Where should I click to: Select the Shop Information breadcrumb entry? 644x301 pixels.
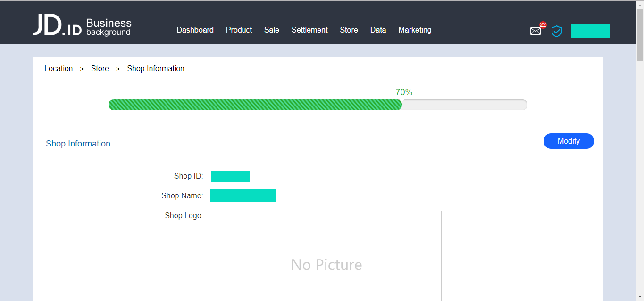pyautogui.click(x=156, y=68)
